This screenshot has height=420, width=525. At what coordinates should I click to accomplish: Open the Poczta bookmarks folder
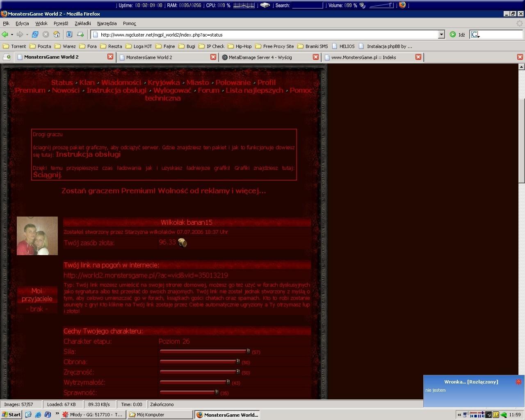pyautogui.click(x=40, y=46)
